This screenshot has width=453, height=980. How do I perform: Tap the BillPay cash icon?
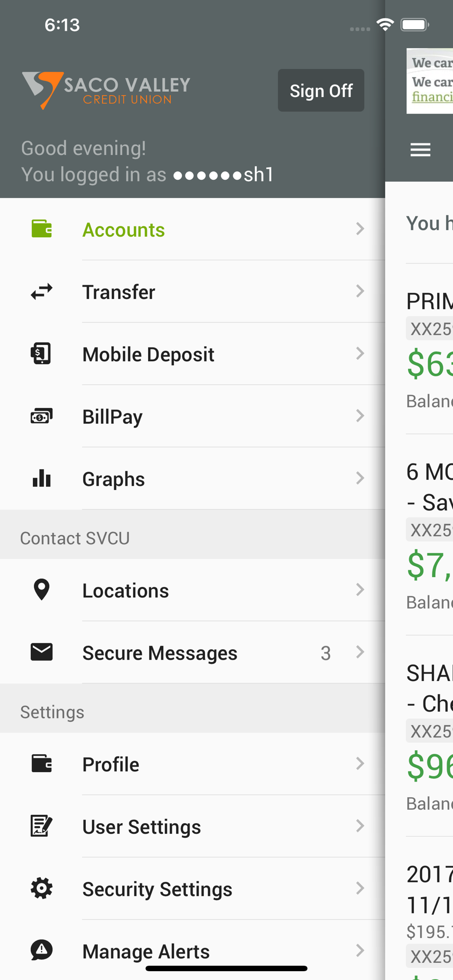pos(42,416)
